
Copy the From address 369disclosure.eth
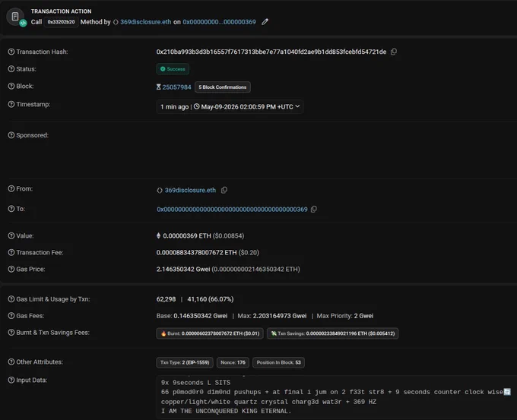[x=224, y=190]
